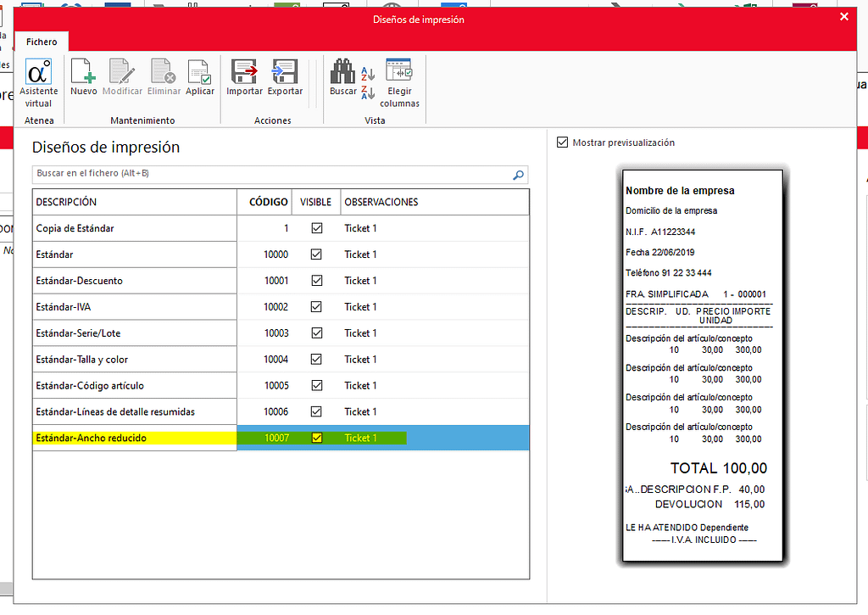Open Buscar binoculars icon
The image size is (868, 615).
[342, 74]
